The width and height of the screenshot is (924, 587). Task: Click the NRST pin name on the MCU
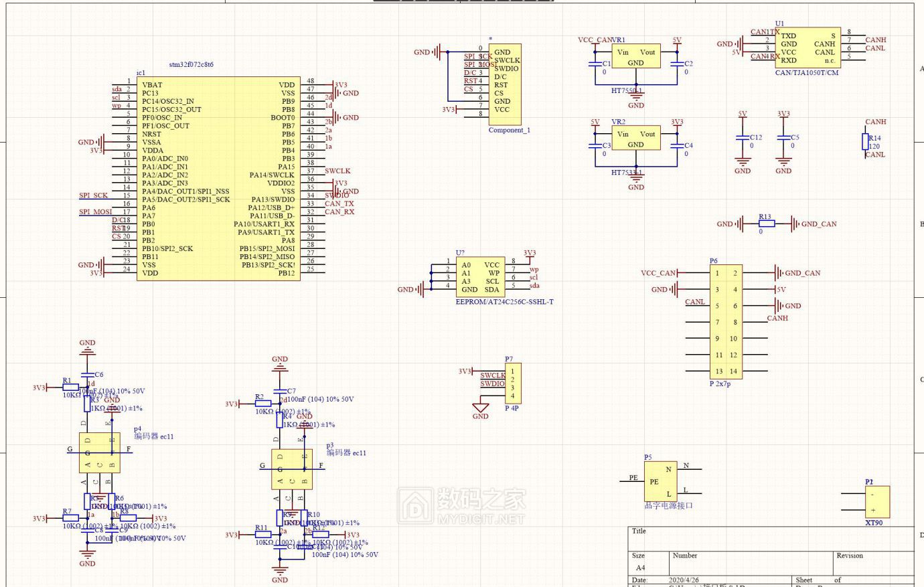[x=151, y=134]
